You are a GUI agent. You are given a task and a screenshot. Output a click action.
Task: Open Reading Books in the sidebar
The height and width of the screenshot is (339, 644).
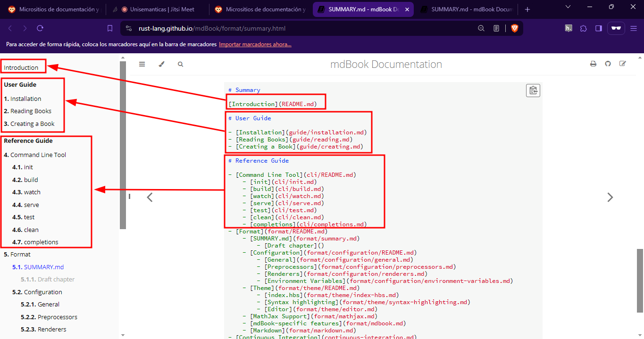(x=28, y=111)
